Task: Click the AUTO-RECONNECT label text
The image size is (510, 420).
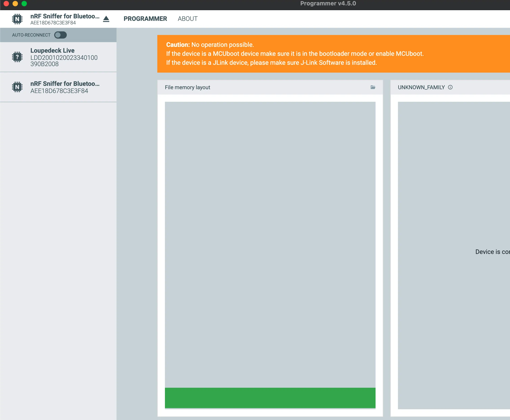Action: tap(31, 35)
